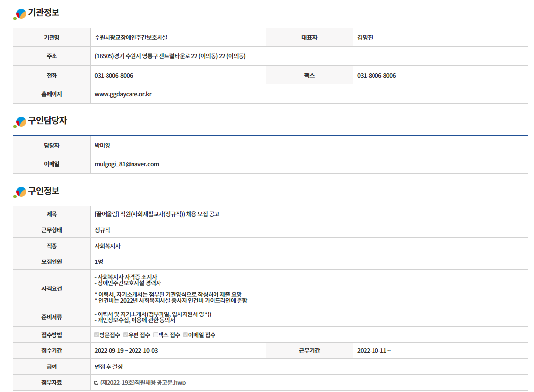Toggle the 이메일 접수 checkbox
The image size is (534, 392).
tap(185, 335)
